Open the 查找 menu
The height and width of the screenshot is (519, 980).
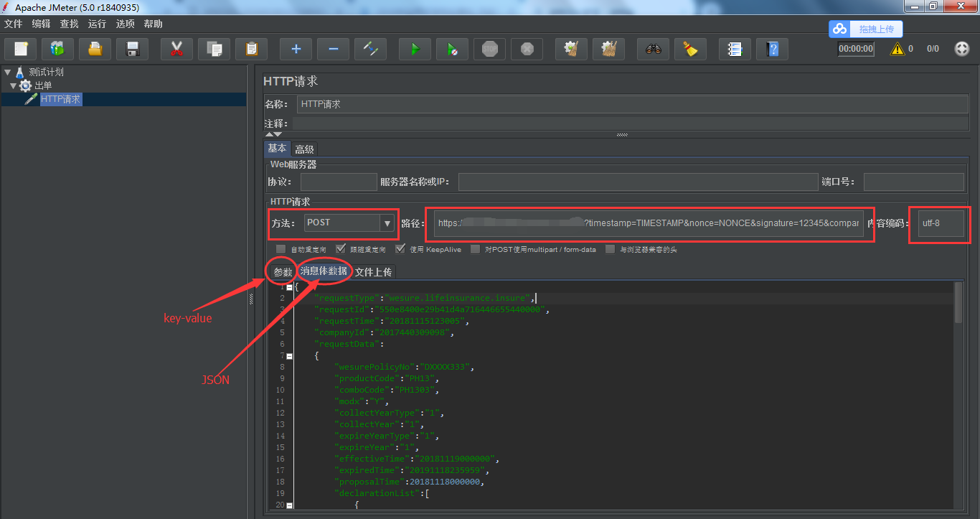tap(70, 24)
